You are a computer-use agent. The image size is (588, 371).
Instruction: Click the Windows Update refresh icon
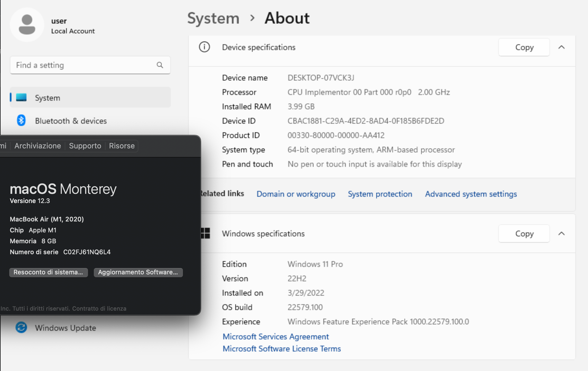21,327
